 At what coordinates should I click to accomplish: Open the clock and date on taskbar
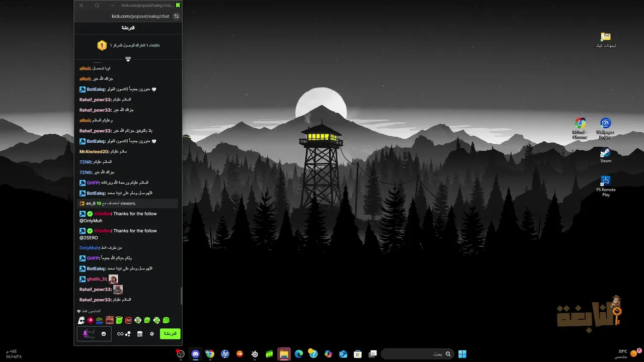point(14,354)
